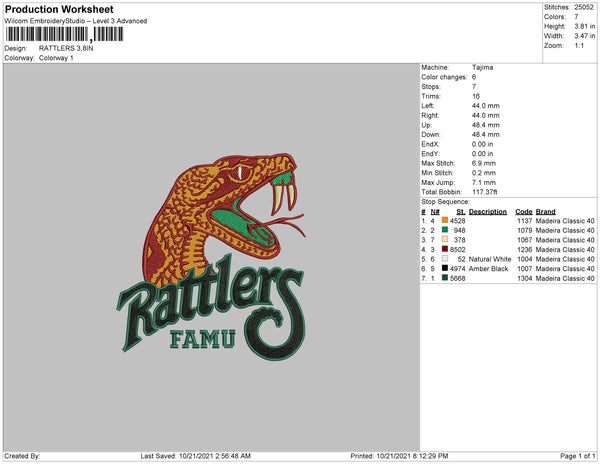Screen dimensions: 600x464
Task: Click the dark red 8502 thread swatch
Action: [445, 249]
